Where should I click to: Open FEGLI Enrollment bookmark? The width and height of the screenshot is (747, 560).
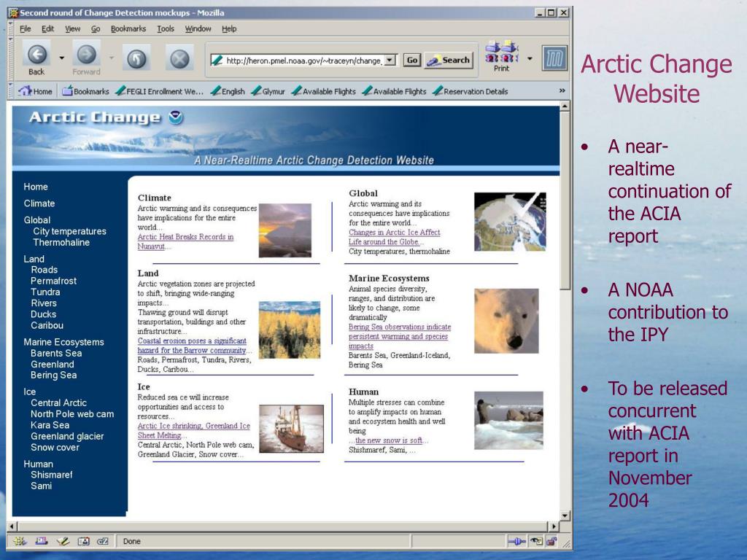point(160,91)
